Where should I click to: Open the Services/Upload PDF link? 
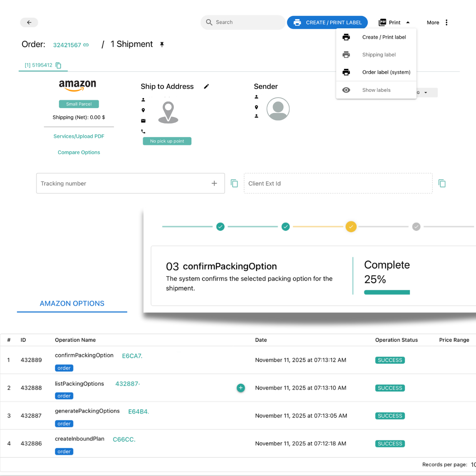coord(79,136)
